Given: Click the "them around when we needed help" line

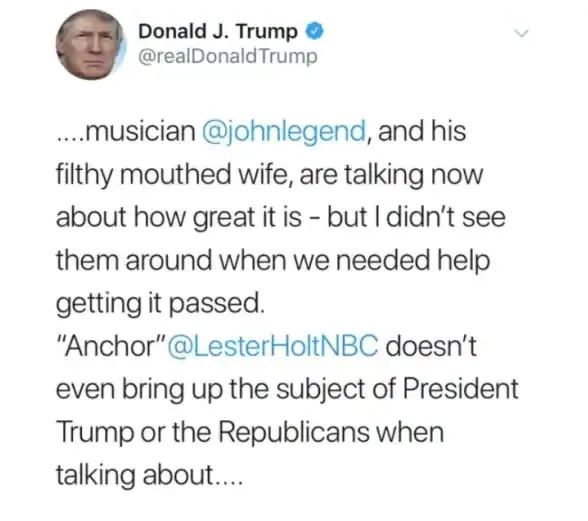Looking at the screenshot, I should coord(273,261).
